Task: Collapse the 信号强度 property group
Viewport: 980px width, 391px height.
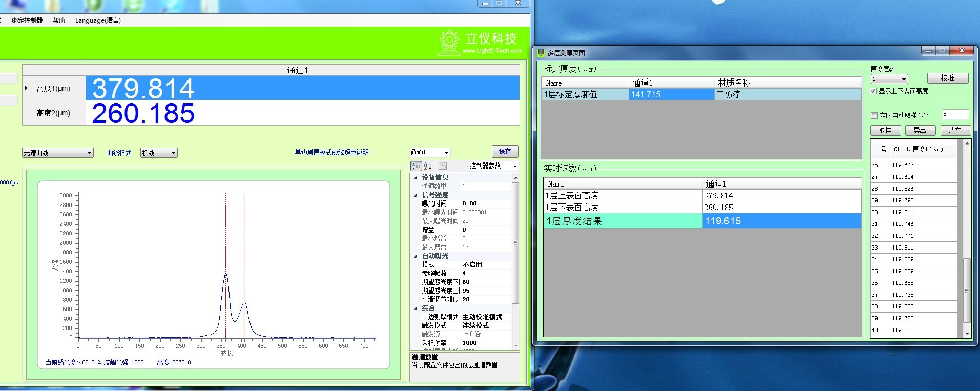Action: pos(415,195)
